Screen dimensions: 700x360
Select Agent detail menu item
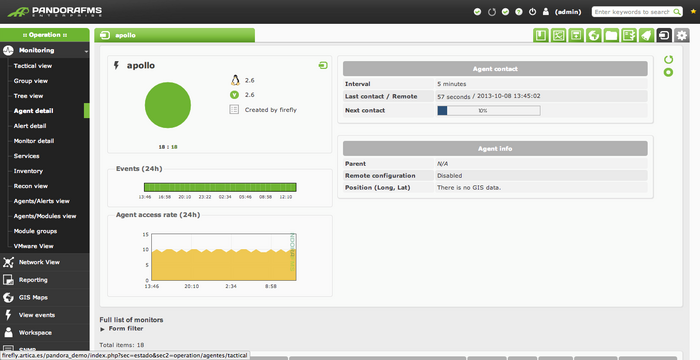(x=33, y=111)
